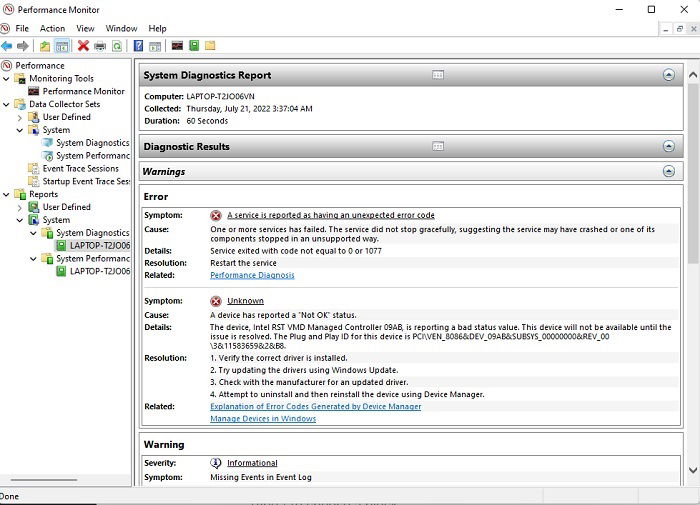Click the Forward arrow toolbar icon
This screenshot has width=700, height=505.
pyautogui.click(x=23, y=46)
